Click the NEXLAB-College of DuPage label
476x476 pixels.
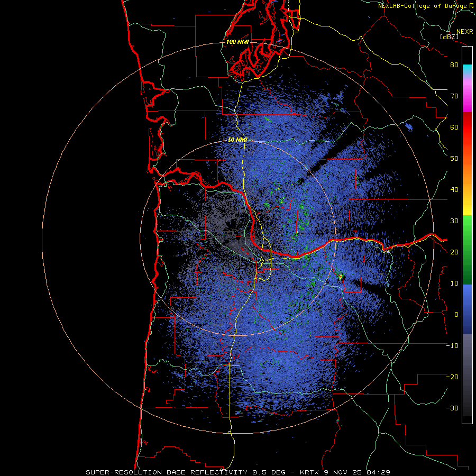point(425,6)
